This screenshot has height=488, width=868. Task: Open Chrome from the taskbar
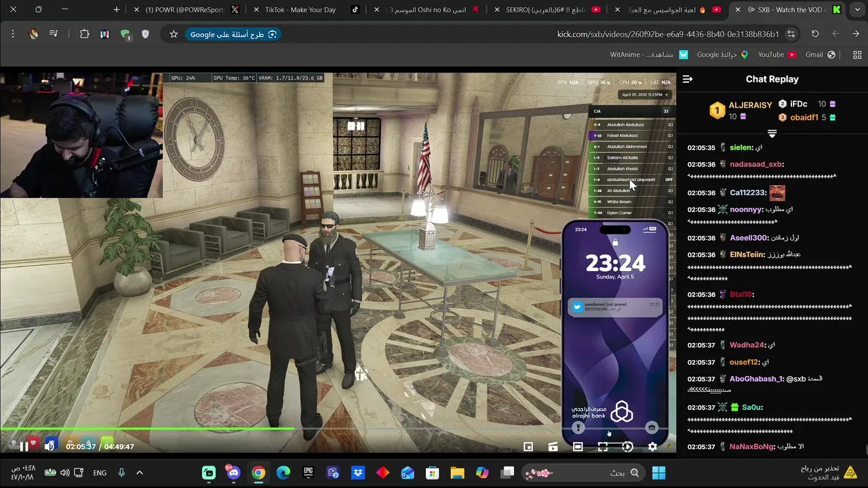(258, 472)
